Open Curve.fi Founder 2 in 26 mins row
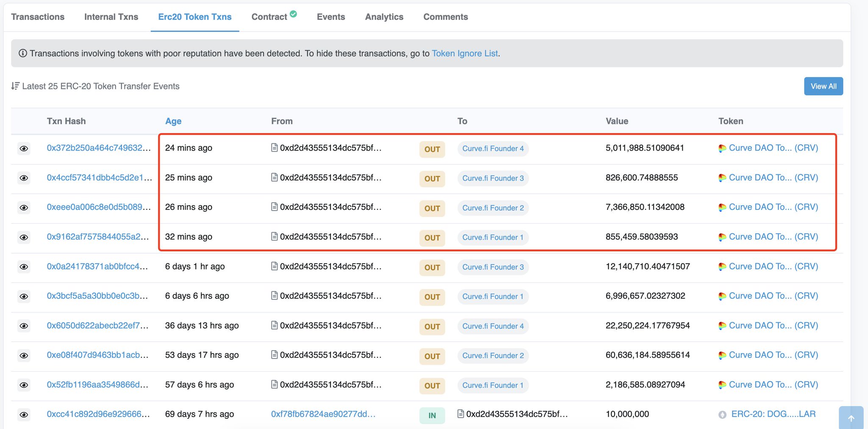Viewport: 868px width, 429px height. point(493,208)
